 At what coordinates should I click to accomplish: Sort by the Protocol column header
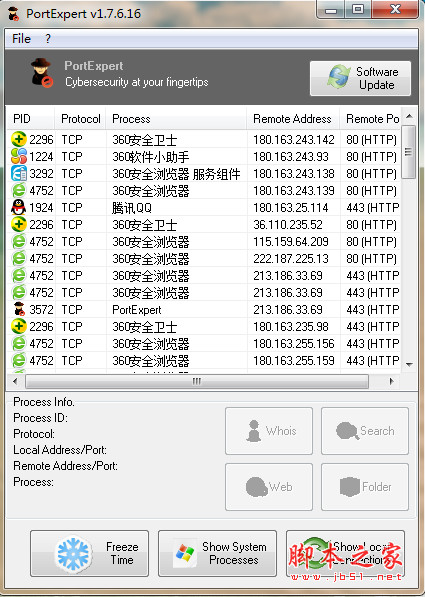point(80,119)
